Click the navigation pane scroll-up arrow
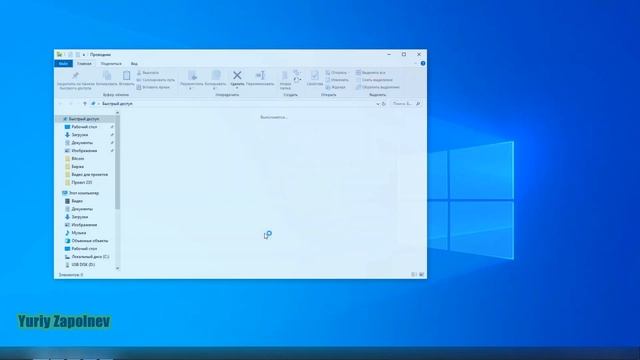Viewport: 640px width, 360px height. pyautogui.click(x=118, y=112)
